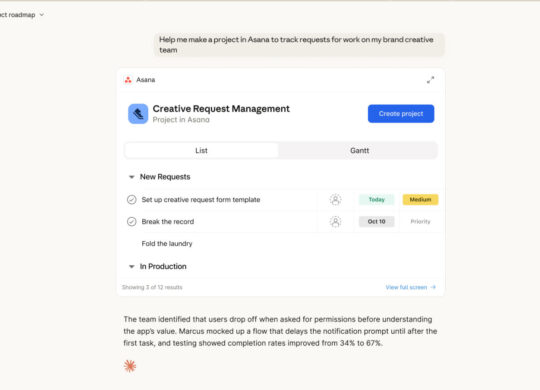
Task: Click the 'In Production' section heading
Action: pyautogui.click(x=163, y=267)
